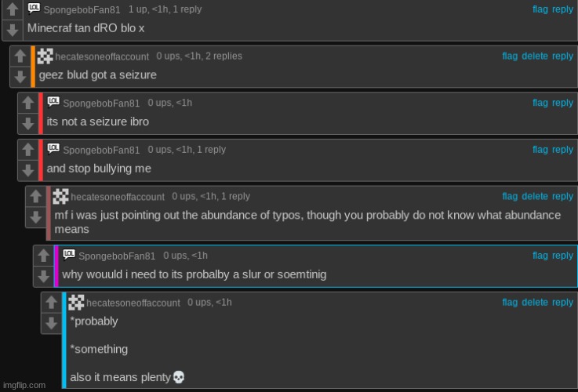Upvote the "why wouuld i need to" comment
The height and width of the screenshot is (392, 578).
click(43, 256)
